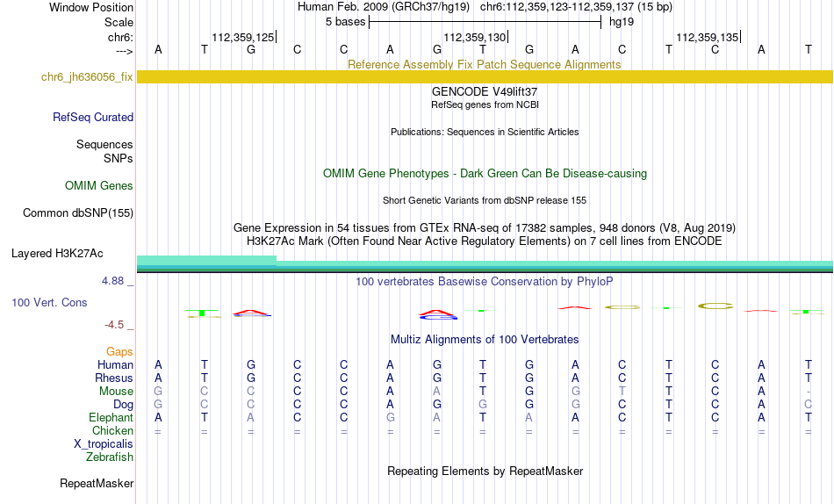
Task: Select the Dog alignment row label
Action: pos(123,405)
